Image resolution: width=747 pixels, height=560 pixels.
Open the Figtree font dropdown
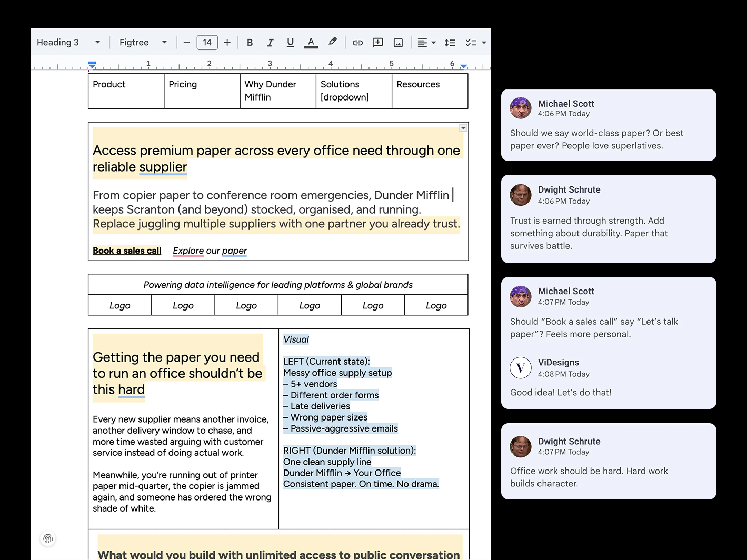pyautogui.click(x=164, y=43)
